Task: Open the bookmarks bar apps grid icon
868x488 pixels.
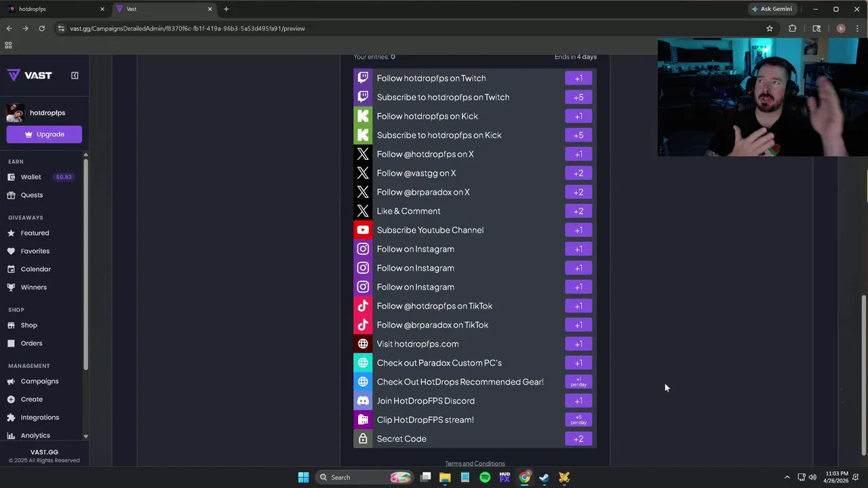Action: tap(8, 45)
